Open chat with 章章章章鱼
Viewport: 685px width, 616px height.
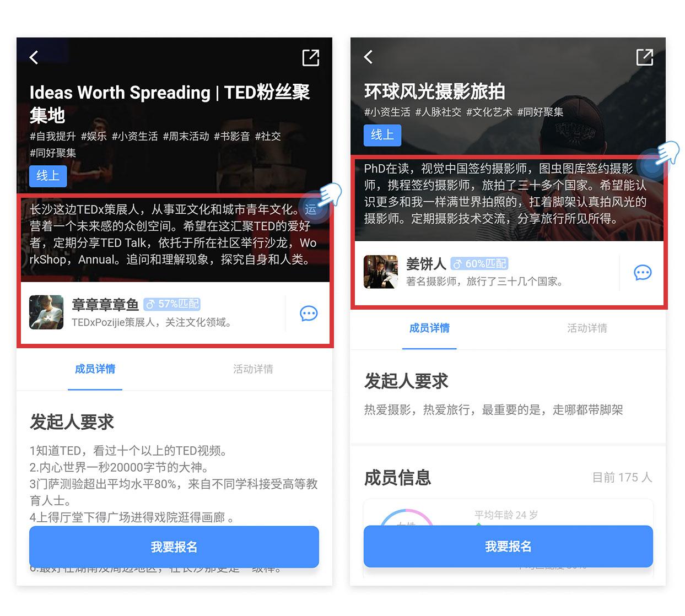tap(309, 314)
